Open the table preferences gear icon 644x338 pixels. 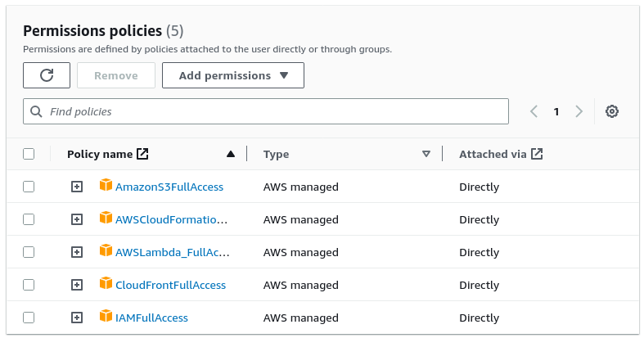(611, 111)
